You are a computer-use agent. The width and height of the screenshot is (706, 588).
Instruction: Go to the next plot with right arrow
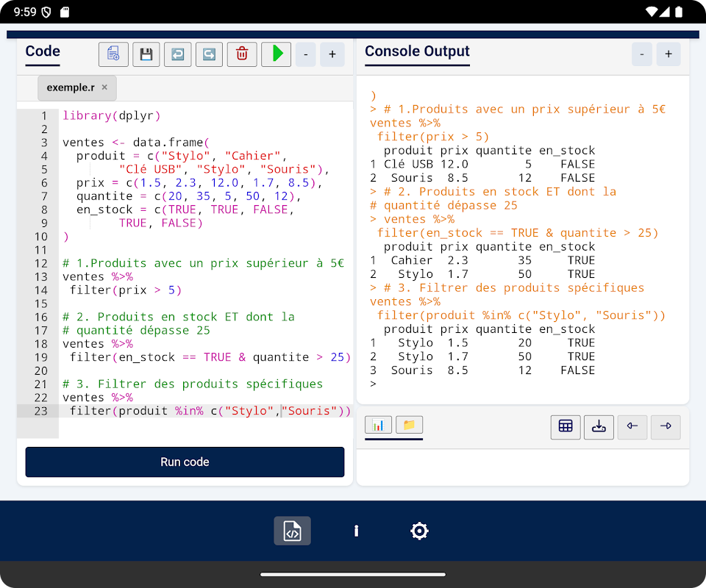666,426
